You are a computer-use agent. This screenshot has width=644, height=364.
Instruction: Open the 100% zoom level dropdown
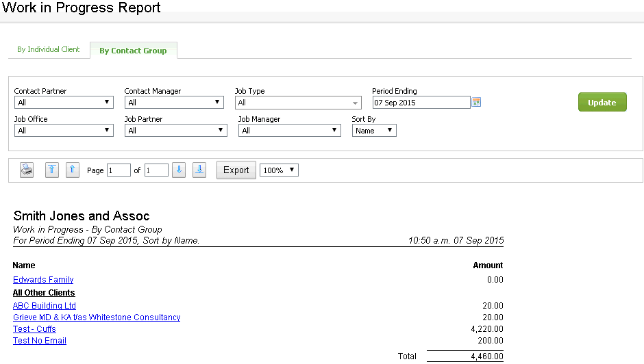[279, 170]
